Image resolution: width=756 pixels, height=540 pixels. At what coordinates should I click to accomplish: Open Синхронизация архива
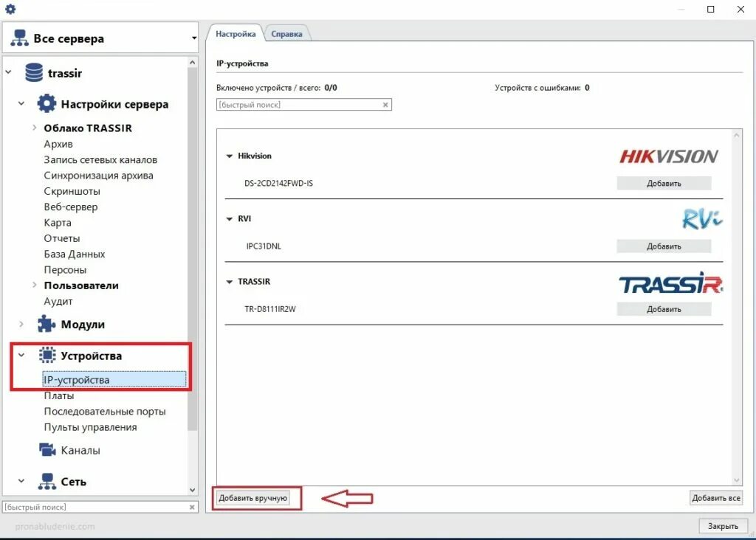point(98,176)
